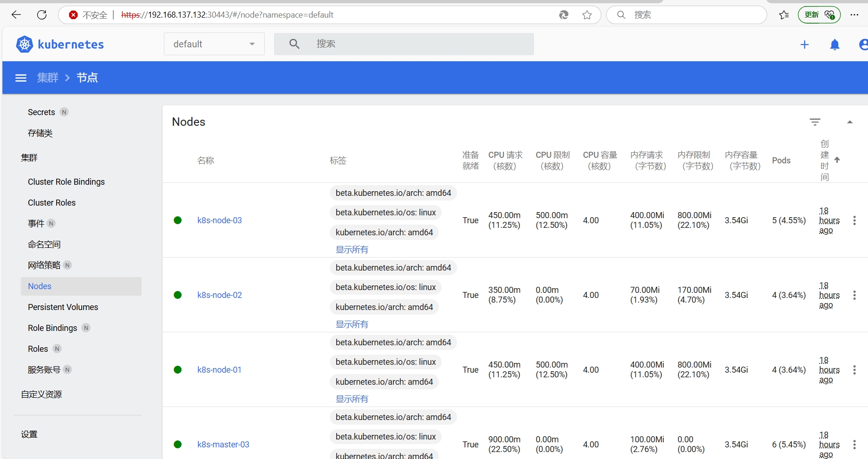868x459 pixels.
Task: Add page to browser favorites star
Action: (x=587, y=15)
